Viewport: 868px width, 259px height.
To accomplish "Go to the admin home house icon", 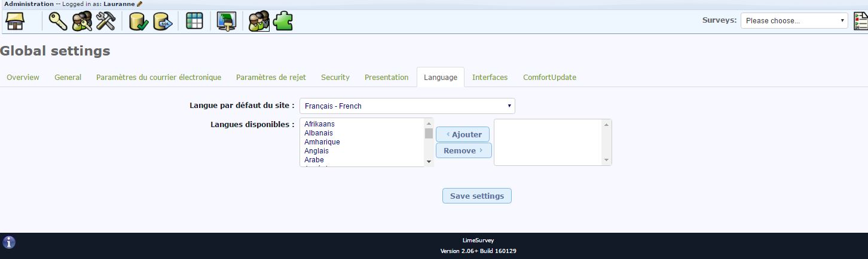I will click(x=15, y=21).
